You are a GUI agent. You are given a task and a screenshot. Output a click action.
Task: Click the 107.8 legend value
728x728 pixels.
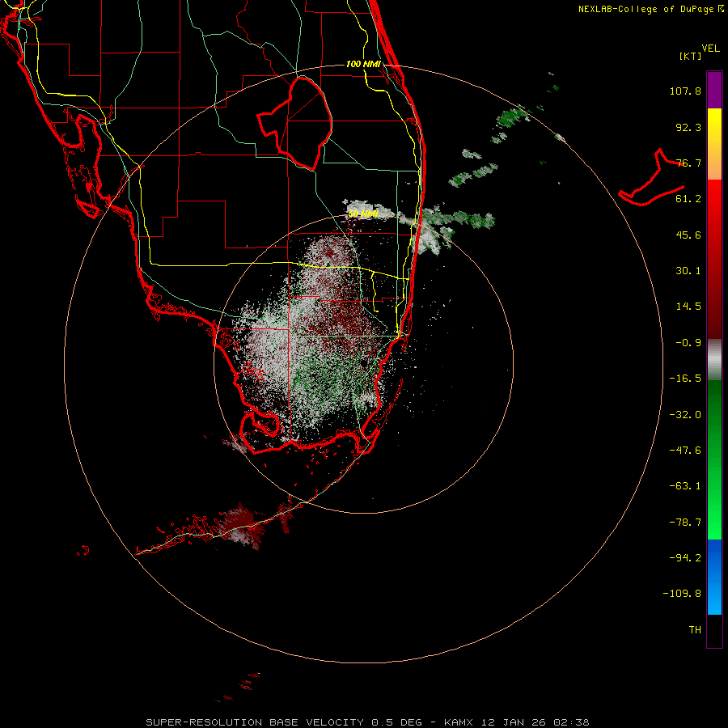685,91
